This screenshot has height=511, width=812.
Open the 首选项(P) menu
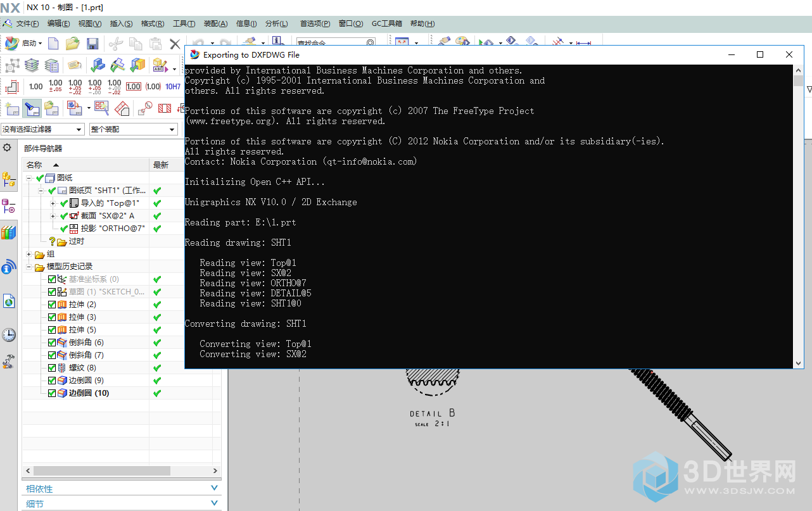[315, 23]
